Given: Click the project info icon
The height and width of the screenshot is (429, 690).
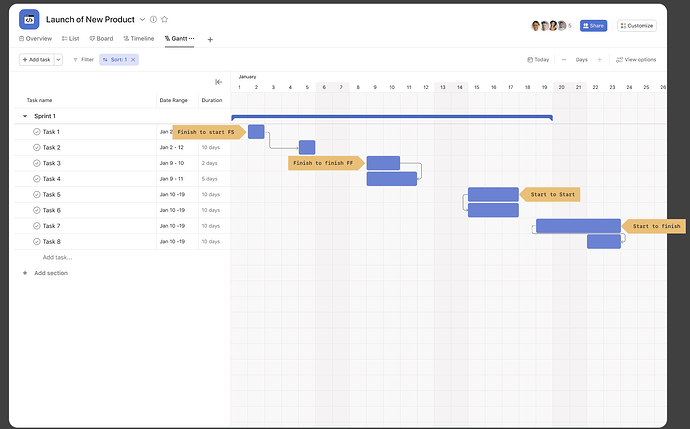Looking at the screenshot, I should [x=153, y=19].
